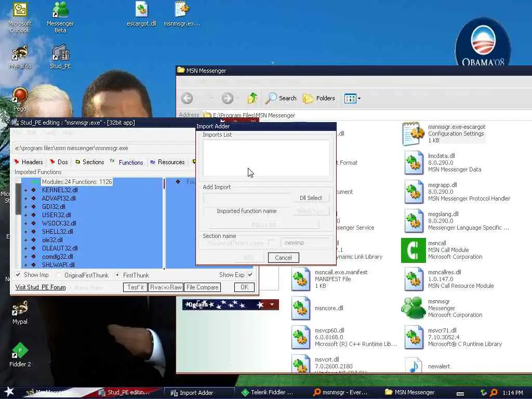Image resolution: width=532 pixels, height=399 pixels.
Task: Select the FirstThunk radio button
Action: pyautogui.click(x=117, y=275)
